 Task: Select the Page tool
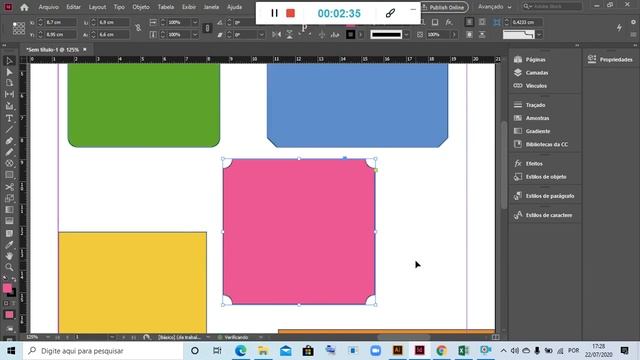(x=9, y=83)
